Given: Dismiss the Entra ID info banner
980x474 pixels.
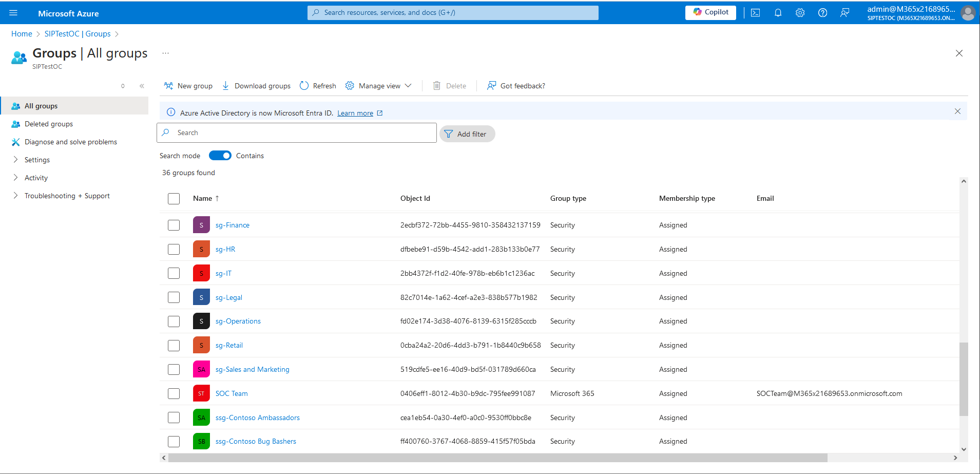Looking at the screenshot, I should click(x=957, y=111).
